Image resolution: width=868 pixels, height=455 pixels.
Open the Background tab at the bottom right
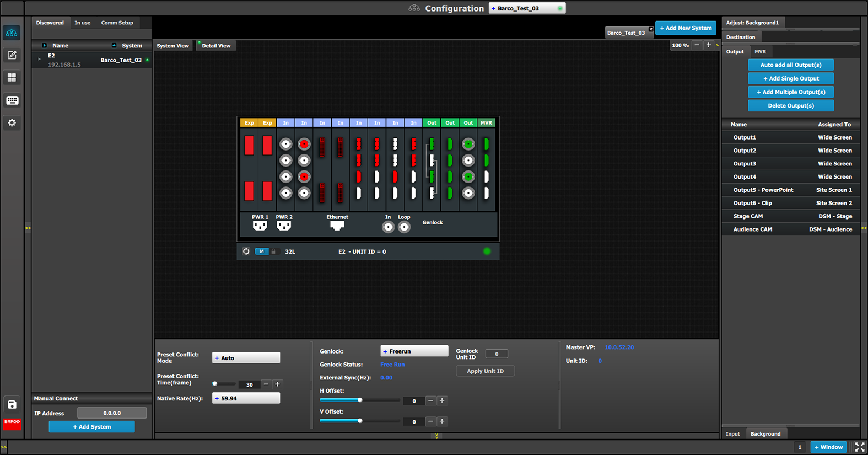pos(765,434)
